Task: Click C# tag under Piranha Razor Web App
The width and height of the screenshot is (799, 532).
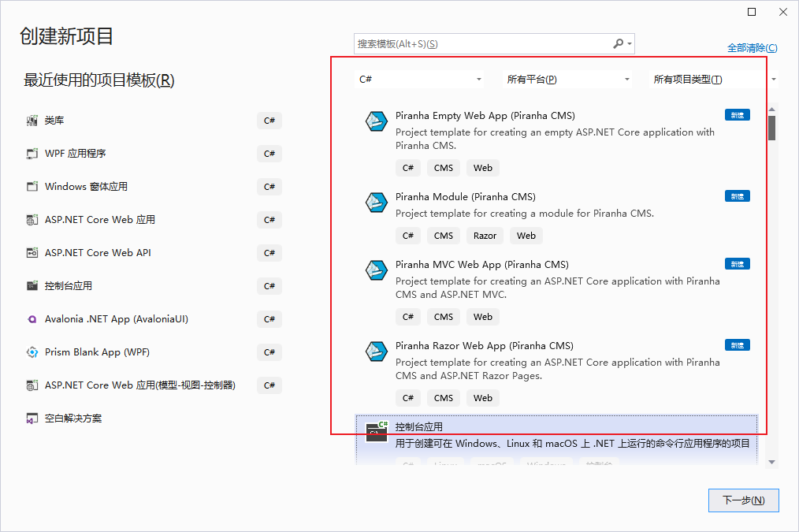Action: point(408,399)
